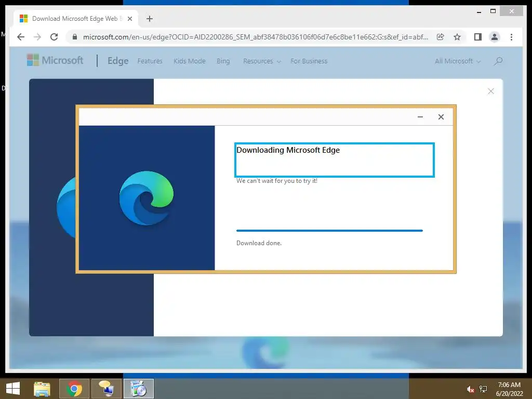532x399 pixels.
Task: Click Chrome's forward navigation arrow
Action: (37, 37)
